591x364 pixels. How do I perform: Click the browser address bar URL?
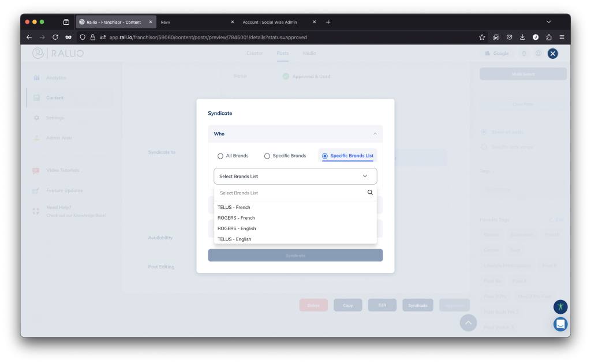[x=208, y=37]
